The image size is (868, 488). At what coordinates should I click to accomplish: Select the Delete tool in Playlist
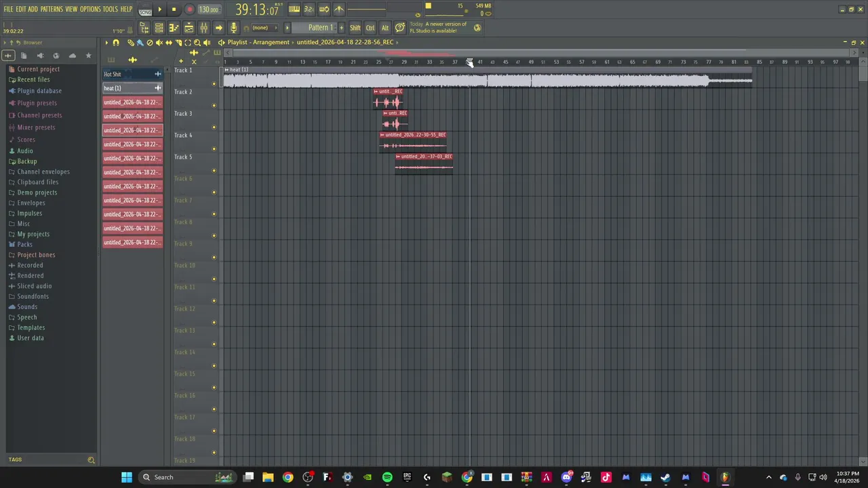pos(150,43)
